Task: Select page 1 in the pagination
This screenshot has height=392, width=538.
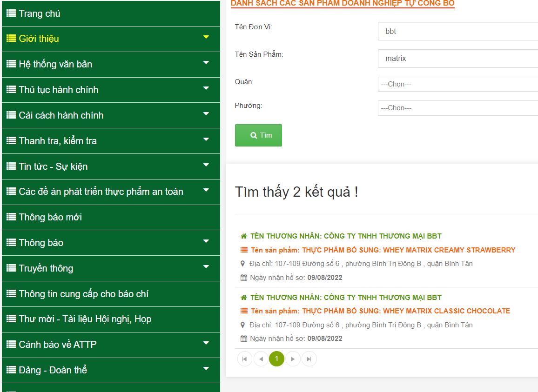Action: click(x=276, y=359)
